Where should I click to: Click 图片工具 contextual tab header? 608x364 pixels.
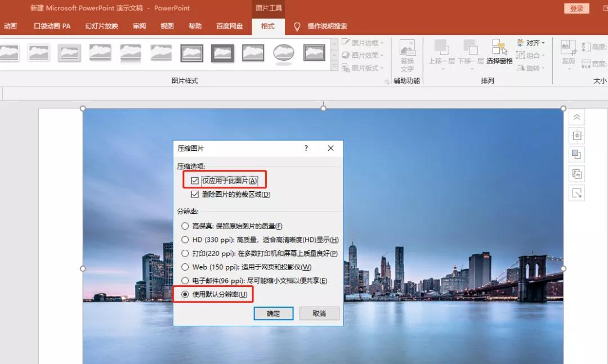coord(269,8)
